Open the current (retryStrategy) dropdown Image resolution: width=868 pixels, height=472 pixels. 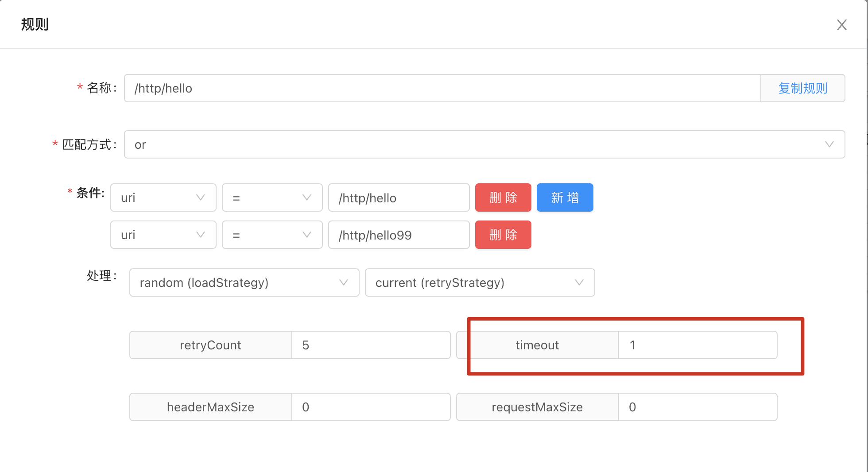click(480, 282)
